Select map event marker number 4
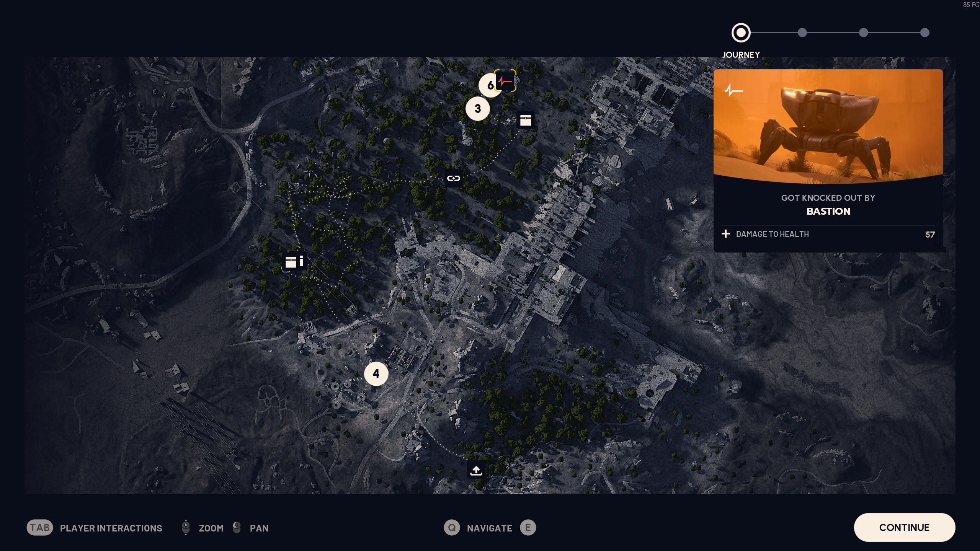Image resolution: width=980 pixels, height=551 pixels. (376, 374)
